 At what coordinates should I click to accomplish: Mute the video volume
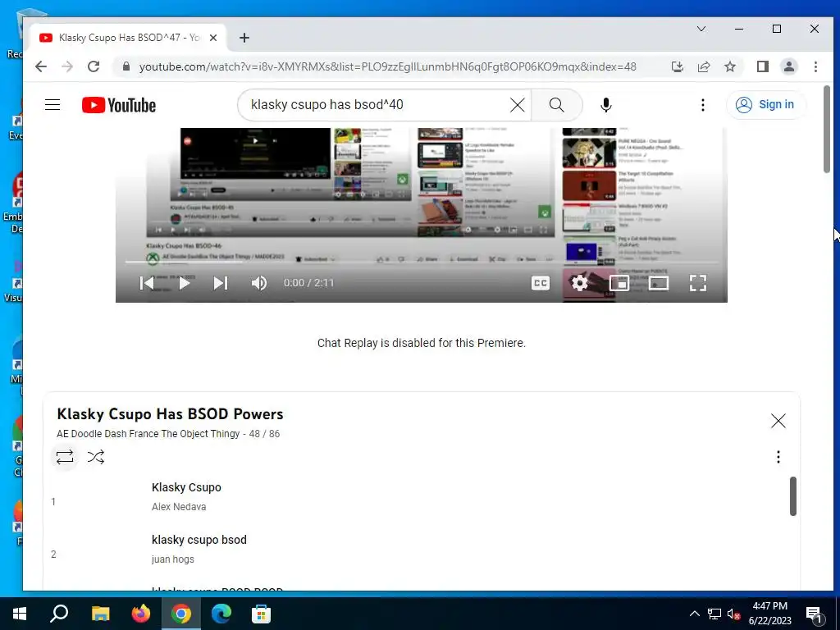point(258,283)
